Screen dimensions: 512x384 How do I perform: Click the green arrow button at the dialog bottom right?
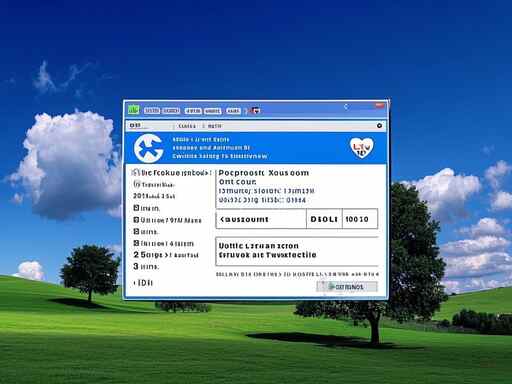pos(347,287)
